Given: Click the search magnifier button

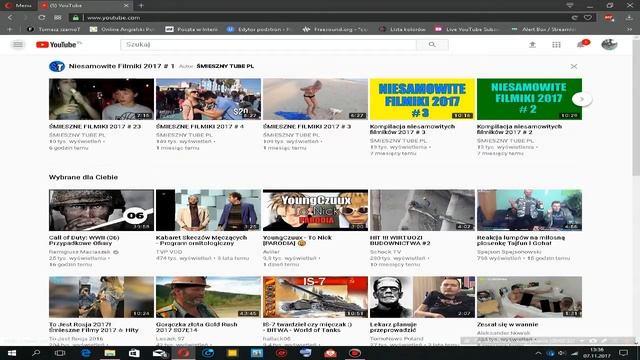Looking at the screenshot, I should click(x=432, y=44).
